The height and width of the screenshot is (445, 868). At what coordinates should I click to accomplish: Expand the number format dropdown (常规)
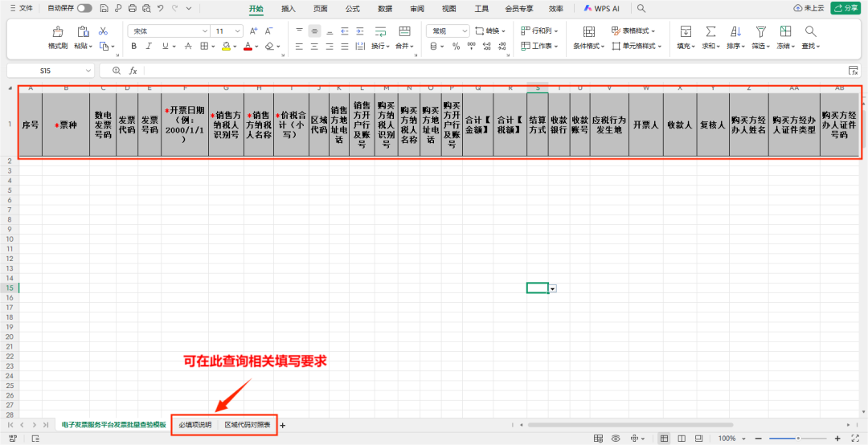pos(448,31)
